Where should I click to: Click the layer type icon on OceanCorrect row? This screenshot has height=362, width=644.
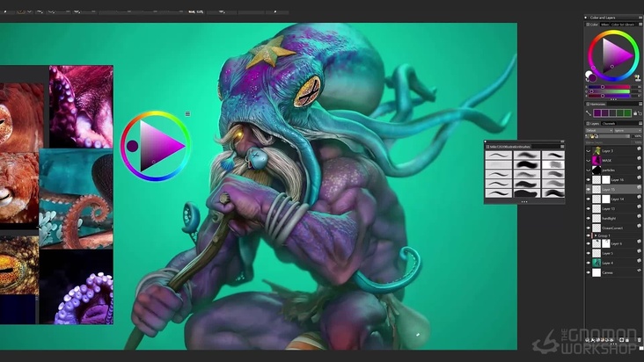pos(639,226)
